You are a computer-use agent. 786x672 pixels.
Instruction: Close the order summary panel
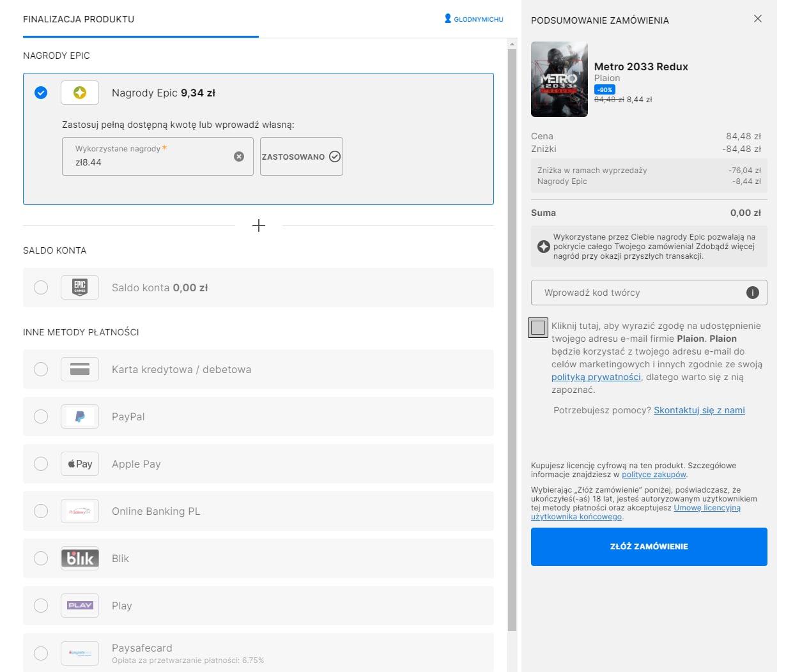point(758,19)
